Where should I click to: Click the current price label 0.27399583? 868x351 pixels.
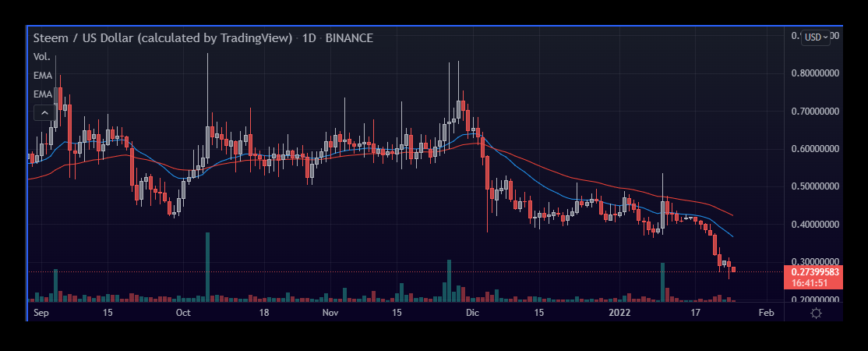pyautogui.click(x=816, y=272)
